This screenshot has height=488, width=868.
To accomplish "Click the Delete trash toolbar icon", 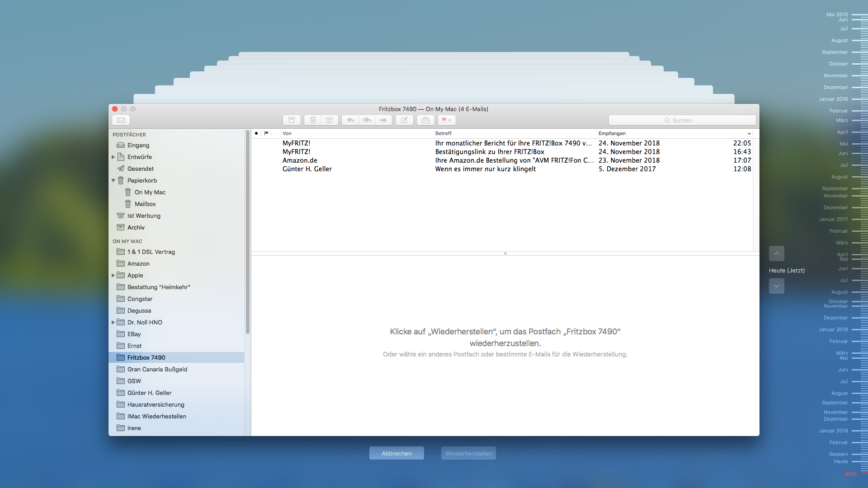I will click(313, 120).
